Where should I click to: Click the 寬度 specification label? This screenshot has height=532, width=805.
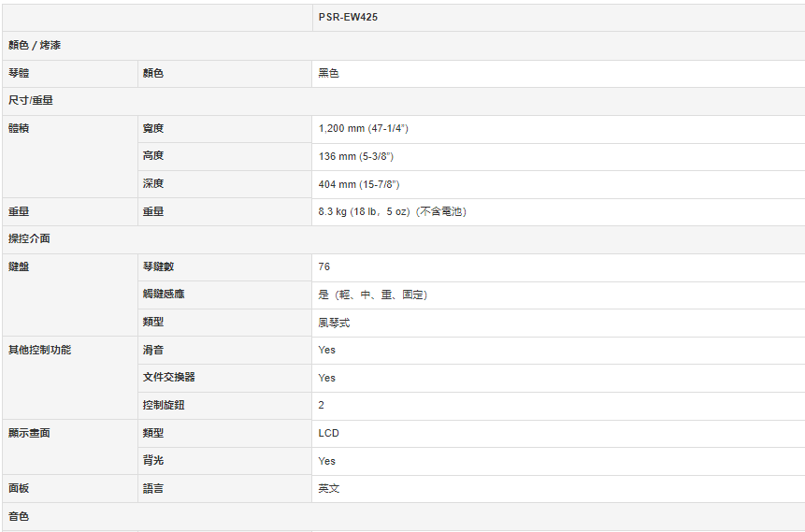pyautogui.click(x=153, y=128)
